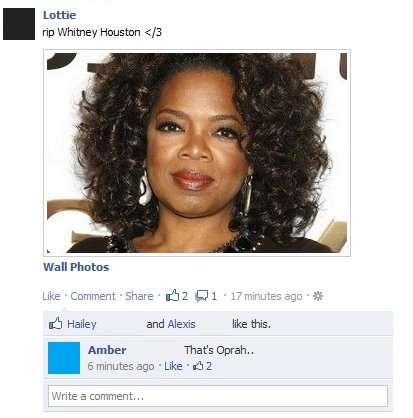
Task: Open Alexis's profile from likes list
Action: (x=182, y=324)
